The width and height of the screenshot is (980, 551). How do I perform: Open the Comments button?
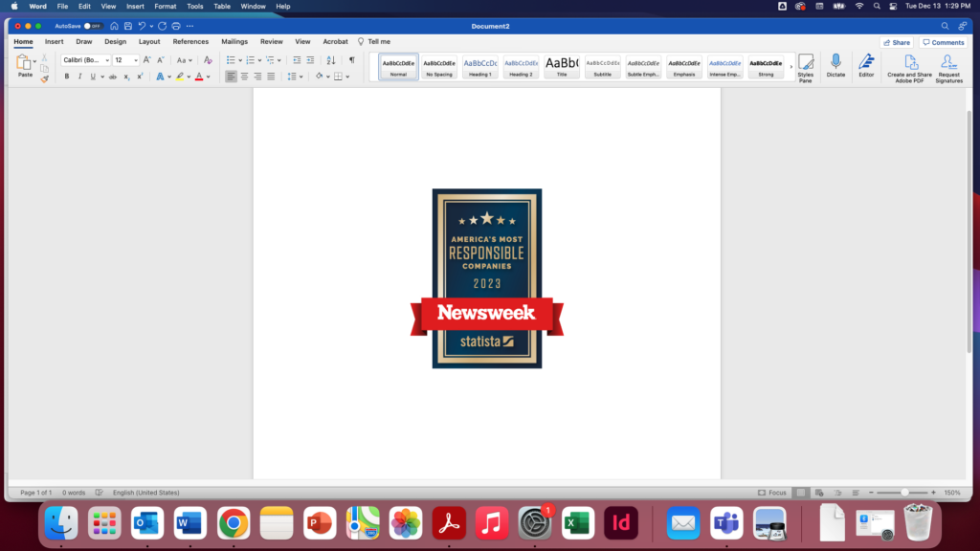pos(944,42)
